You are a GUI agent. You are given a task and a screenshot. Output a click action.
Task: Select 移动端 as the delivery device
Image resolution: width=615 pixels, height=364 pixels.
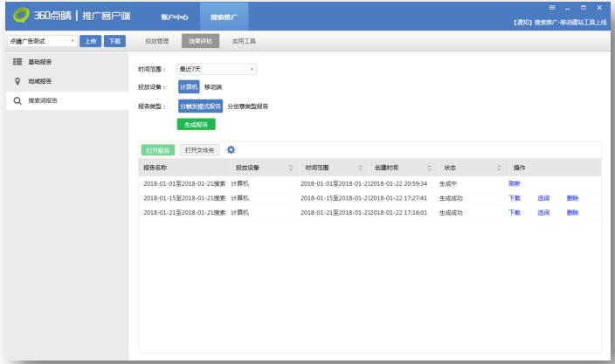213,87
